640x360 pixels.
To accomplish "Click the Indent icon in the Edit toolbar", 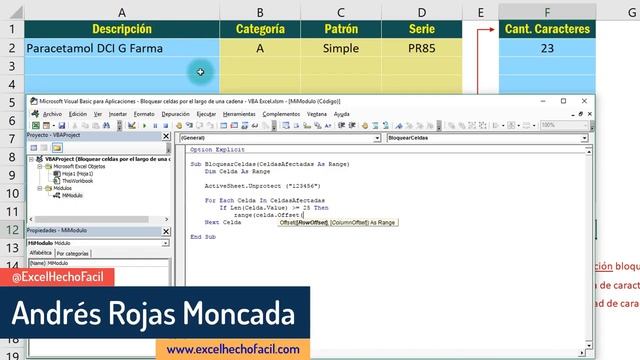I will pyautogui.click(x=341, y=125).
